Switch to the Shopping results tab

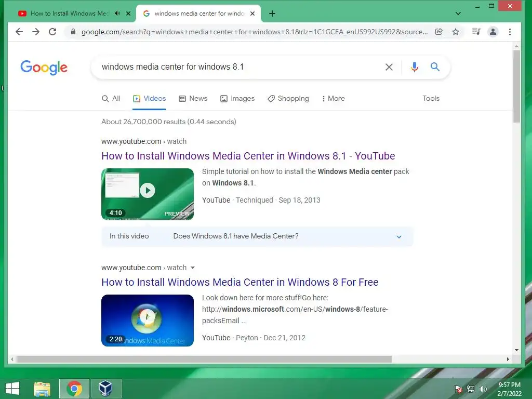(288, 98)
